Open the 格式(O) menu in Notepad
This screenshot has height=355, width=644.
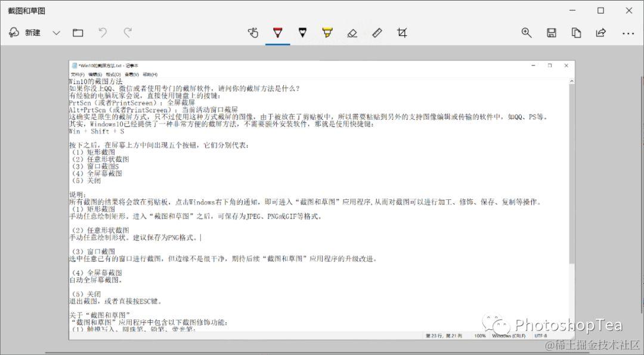click(x=113, y=75)
